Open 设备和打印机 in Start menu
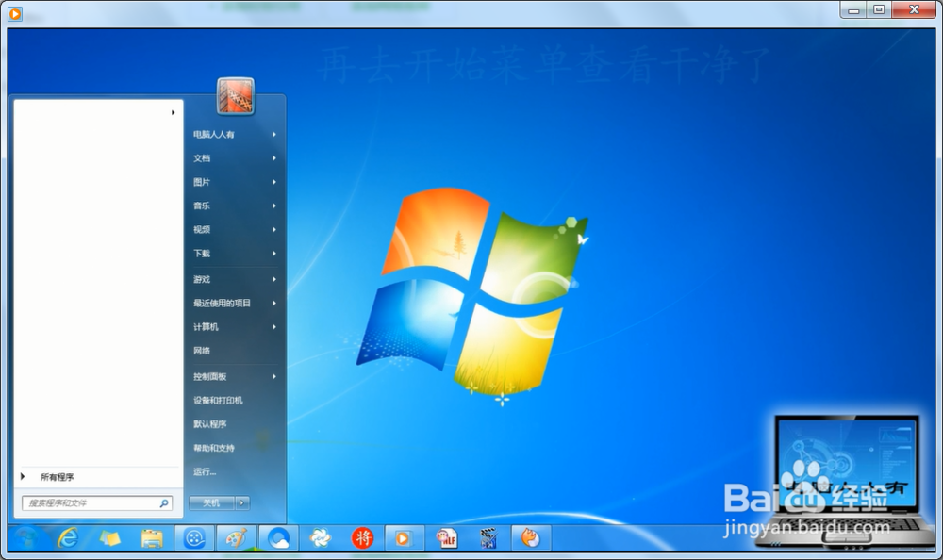Screen dimensions: 943x560 (218, 400)
